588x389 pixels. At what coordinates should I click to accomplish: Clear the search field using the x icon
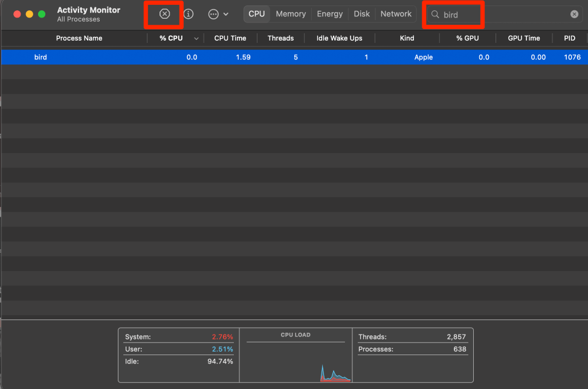pos(573,13)
